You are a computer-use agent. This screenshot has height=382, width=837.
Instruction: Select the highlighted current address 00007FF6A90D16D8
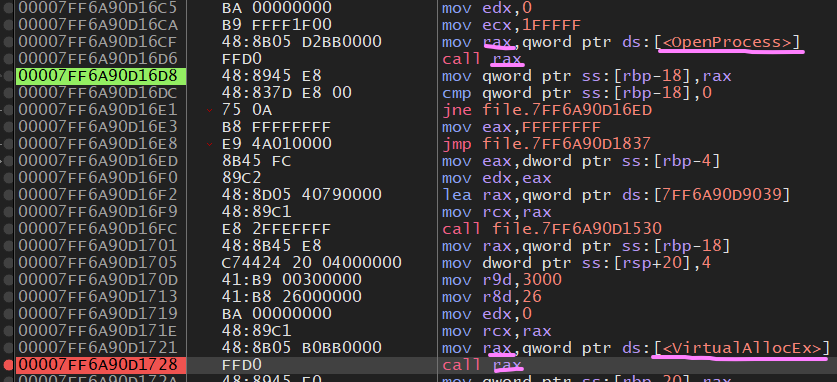point(101,76)
